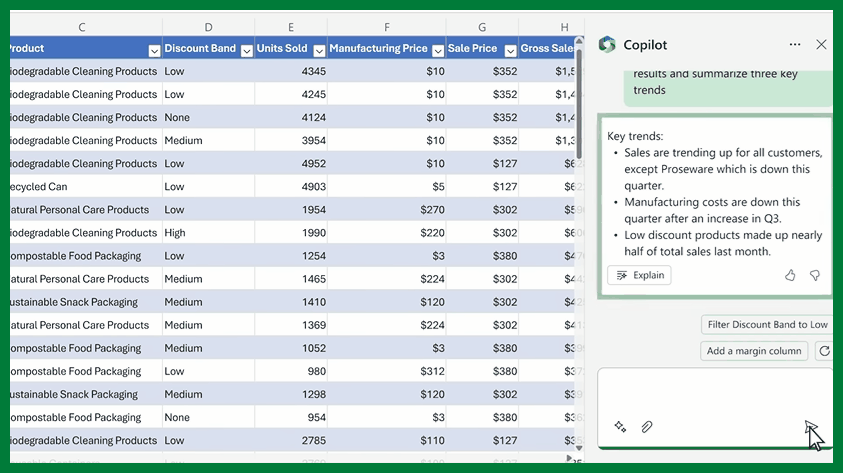Refresh the Copilot prompt suggestions
This screenshot has width=843, height=473.
click(824, 351)
